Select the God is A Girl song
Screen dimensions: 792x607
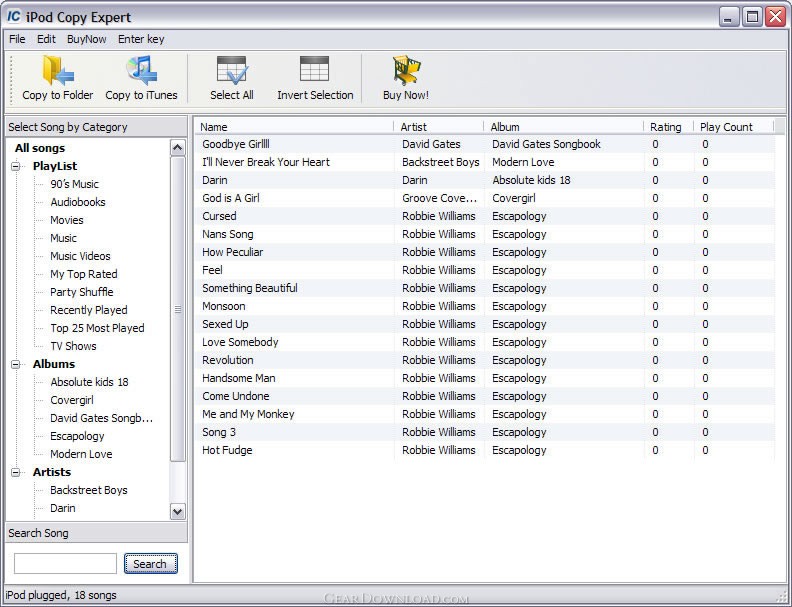(x=230, y=198)
